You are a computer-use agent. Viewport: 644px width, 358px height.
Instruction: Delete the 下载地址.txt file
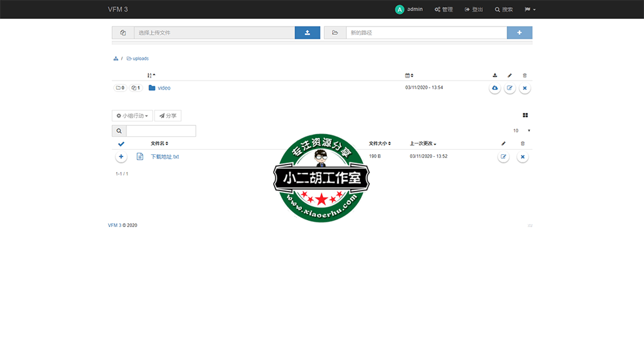point(523,157)
